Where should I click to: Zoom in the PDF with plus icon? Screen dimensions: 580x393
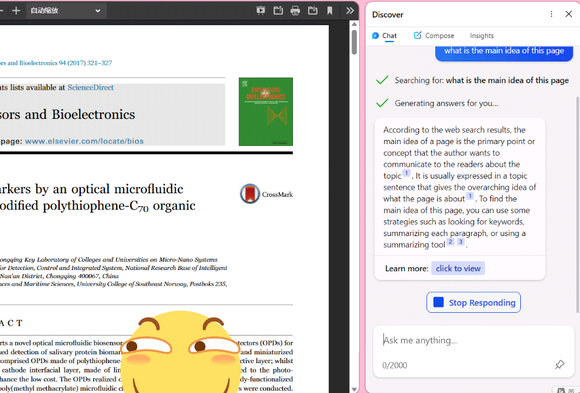tap(16, 11)
